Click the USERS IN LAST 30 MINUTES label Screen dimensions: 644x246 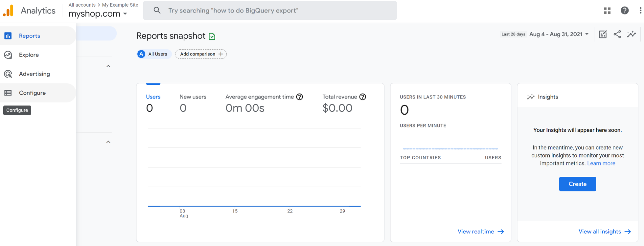pyautogui.click(x=433, y=97)
